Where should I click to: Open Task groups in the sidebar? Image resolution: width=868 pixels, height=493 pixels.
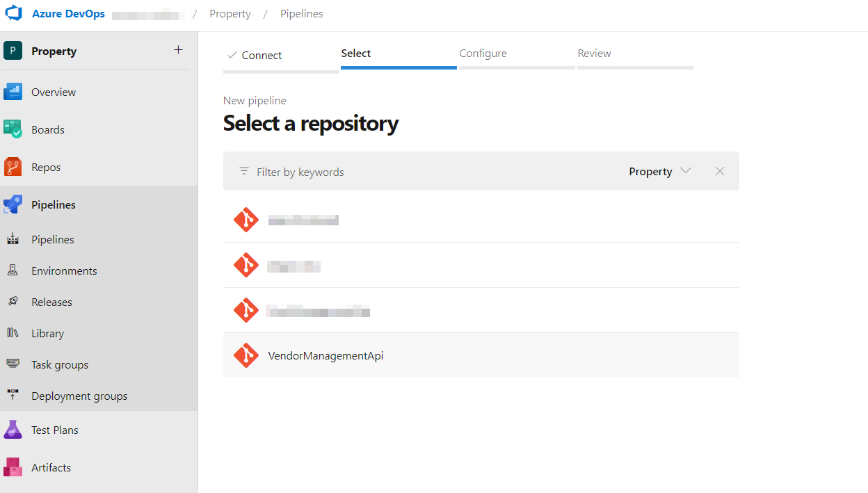click(x=99, y=364)
